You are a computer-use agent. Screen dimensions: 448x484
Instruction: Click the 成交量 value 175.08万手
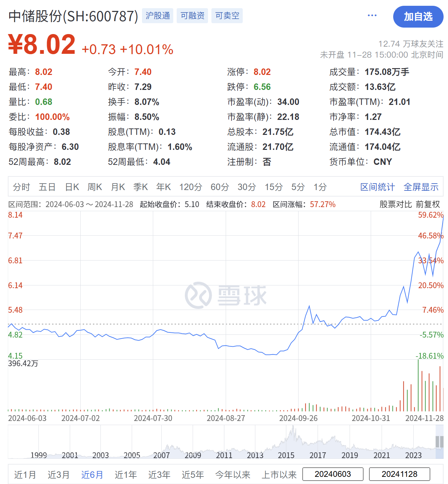387,72
